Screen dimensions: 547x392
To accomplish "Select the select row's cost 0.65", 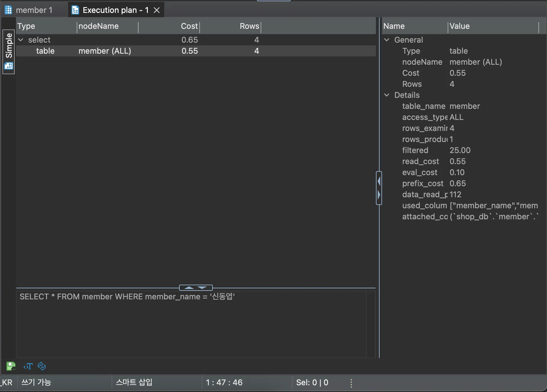I will click(189, 40).
